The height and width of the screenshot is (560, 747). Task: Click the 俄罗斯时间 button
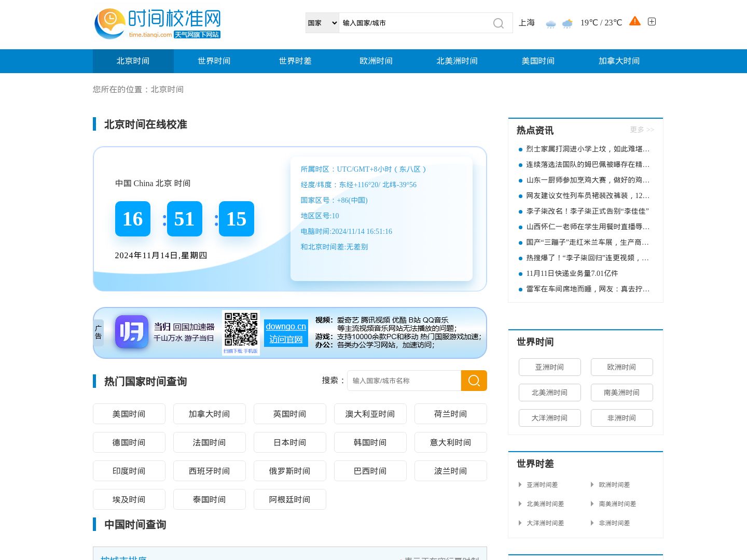tap(290, 471)
